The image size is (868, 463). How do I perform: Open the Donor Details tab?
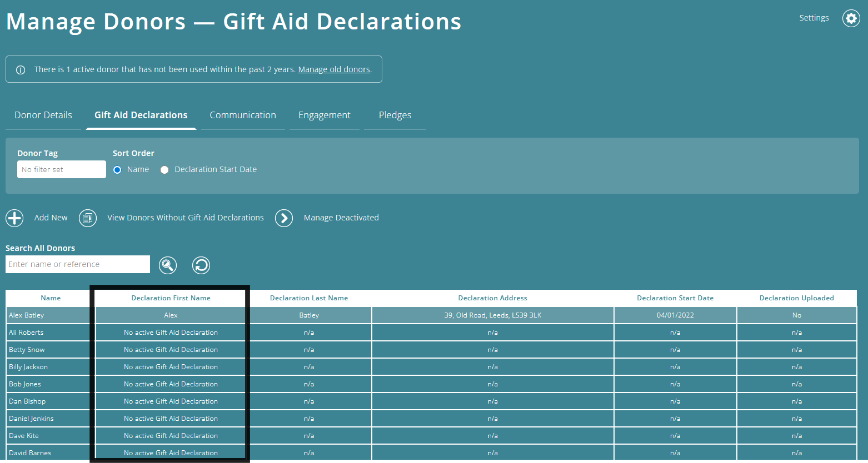43,115
